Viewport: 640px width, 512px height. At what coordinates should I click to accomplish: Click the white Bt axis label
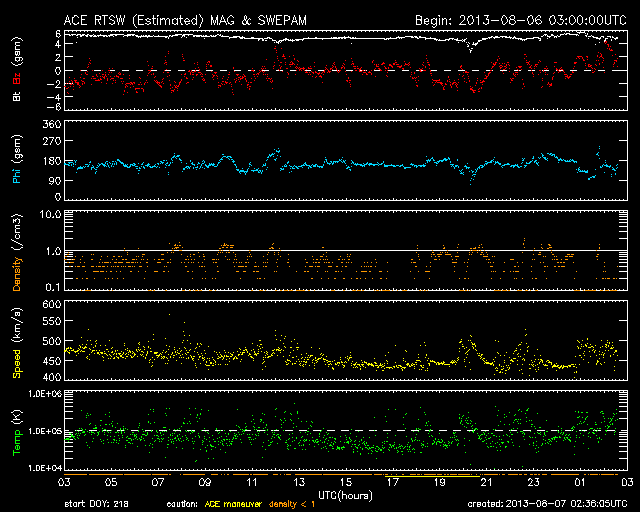pyautogui.click(x=17, y=94)
